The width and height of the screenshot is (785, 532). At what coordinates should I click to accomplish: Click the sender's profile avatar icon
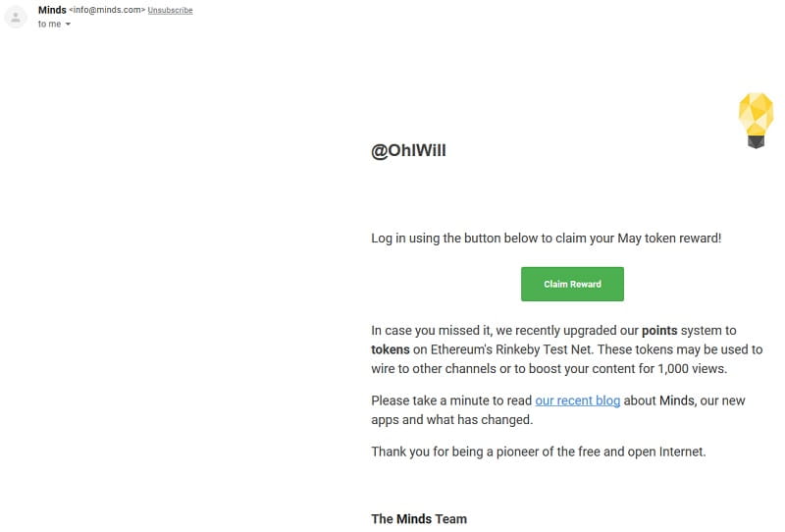coord(16,18)
